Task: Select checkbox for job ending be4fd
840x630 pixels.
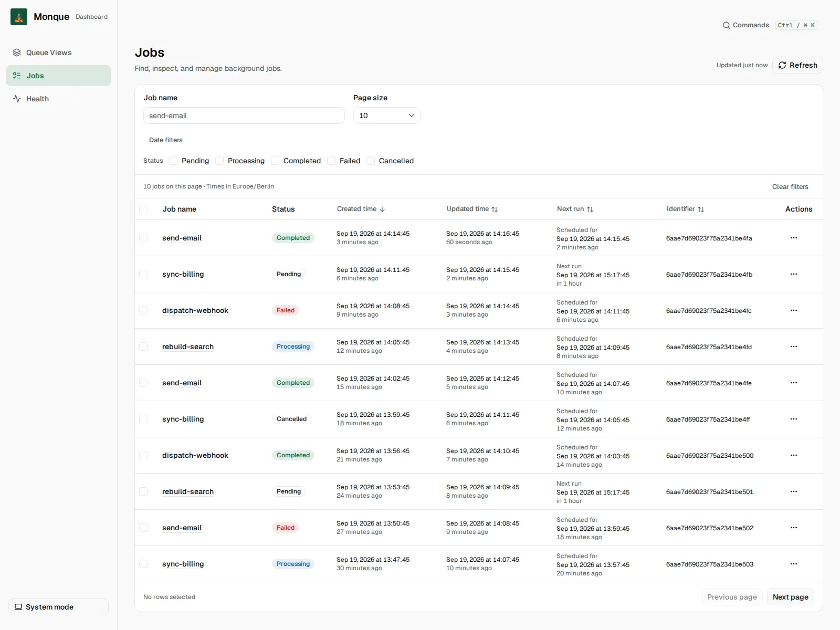Action: click(x=143, y=346)
